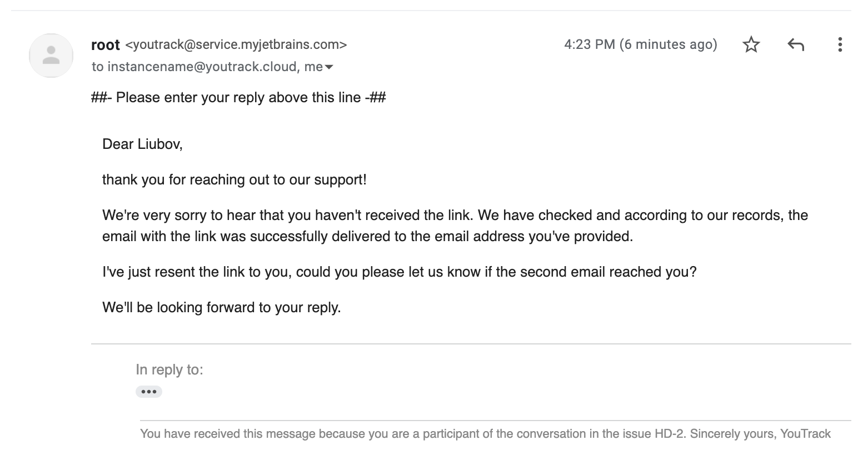Image resolution: width=868 pixels, height=470 pixels.
Task: Expand recipient details arrow next to "me"
Action: (x=329, y=67)
